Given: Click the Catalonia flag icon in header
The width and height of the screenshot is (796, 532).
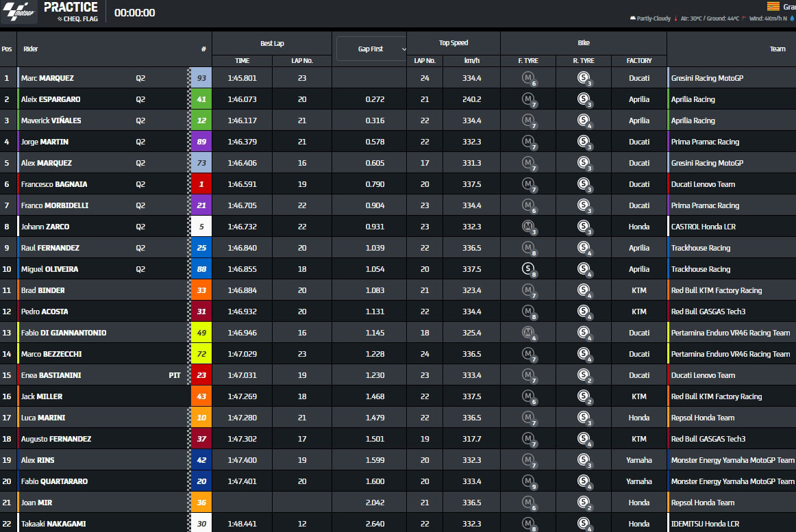Looking at the screenshot, I should 773,6.
